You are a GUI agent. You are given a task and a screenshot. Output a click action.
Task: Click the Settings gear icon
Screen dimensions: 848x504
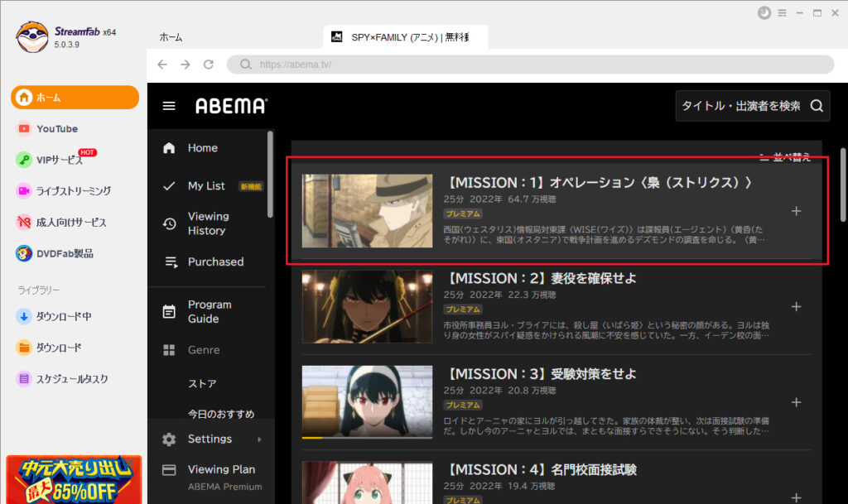(169, 439)
